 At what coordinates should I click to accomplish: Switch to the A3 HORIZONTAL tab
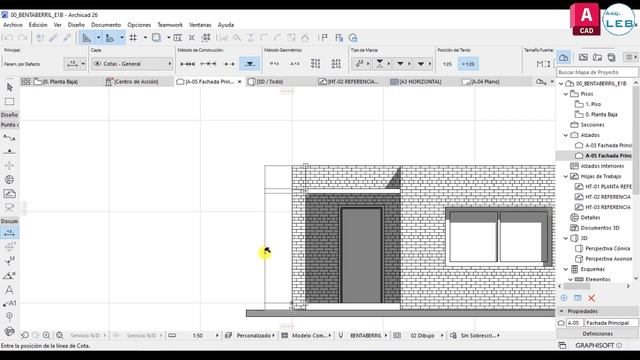420,82
